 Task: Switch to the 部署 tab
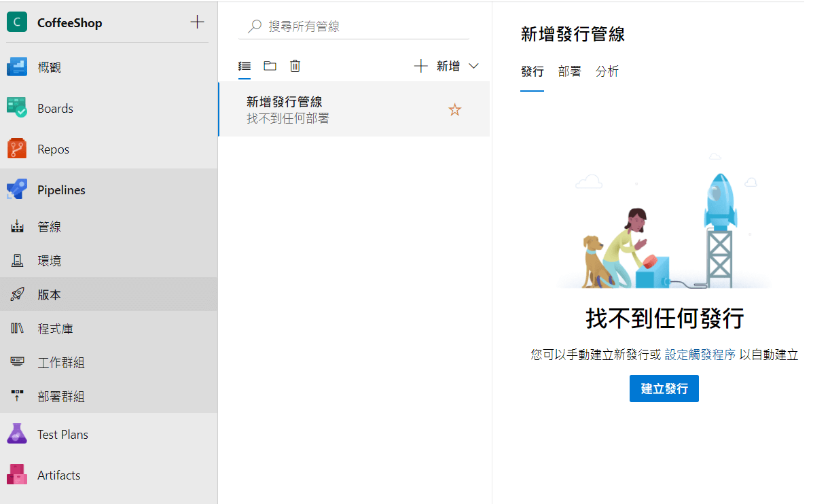[x=569, y=71]
